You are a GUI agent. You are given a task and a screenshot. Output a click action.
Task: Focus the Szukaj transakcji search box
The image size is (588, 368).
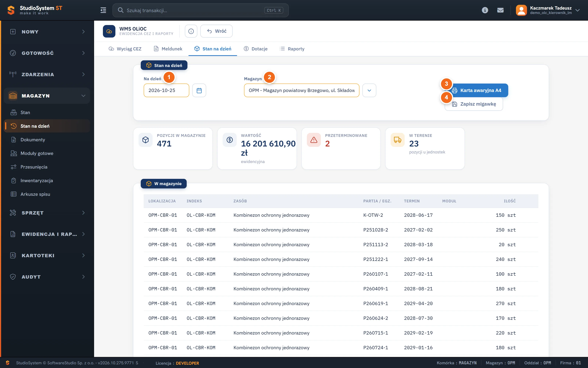pyautogui.click(x=200, y=10)
